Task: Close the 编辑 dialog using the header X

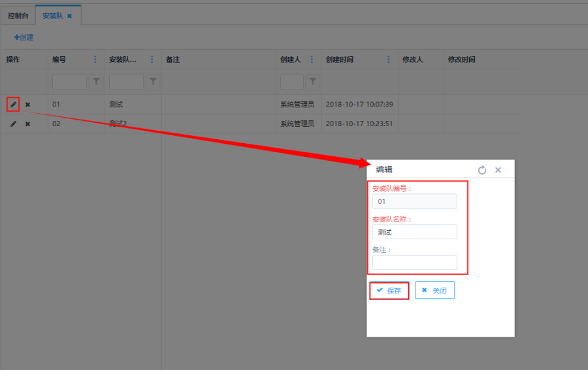Action: point(498,170)
